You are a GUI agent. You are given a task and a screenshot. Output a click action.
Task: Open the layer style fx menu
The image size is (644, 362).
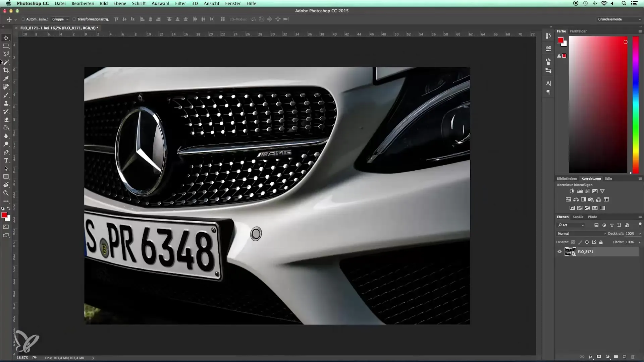(x=591, y=357)
